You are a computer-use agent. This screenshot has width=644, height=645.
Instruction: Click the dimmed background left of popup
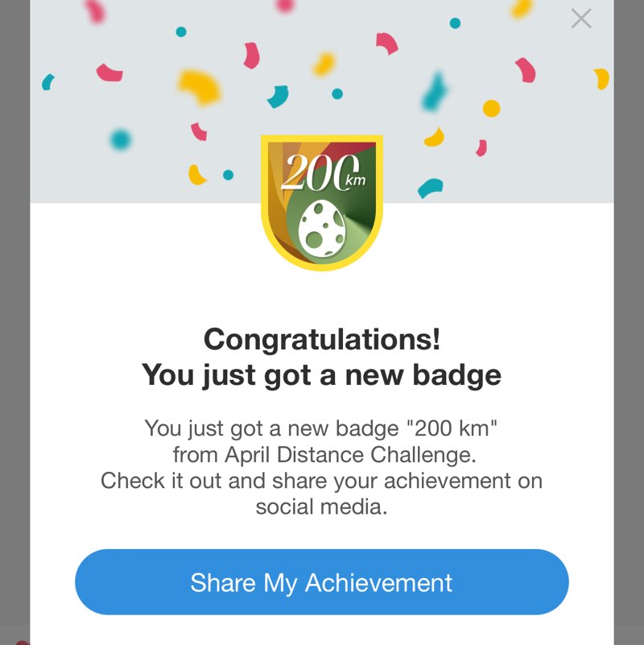[x=14, y=322]
